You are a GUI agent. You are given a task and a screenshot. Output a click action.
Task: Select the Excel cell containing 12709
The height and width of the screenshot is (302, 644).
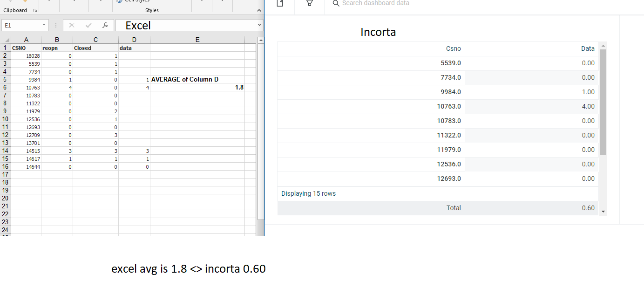[x=26, y=135]
